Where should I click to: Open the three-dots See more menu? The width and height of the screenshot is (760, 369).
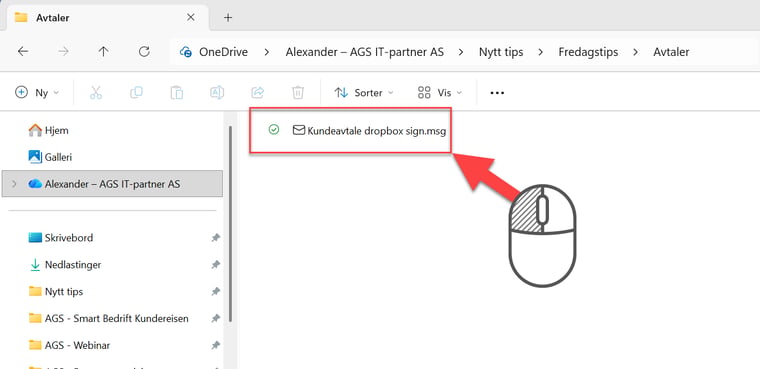click(x=497, y=93)
